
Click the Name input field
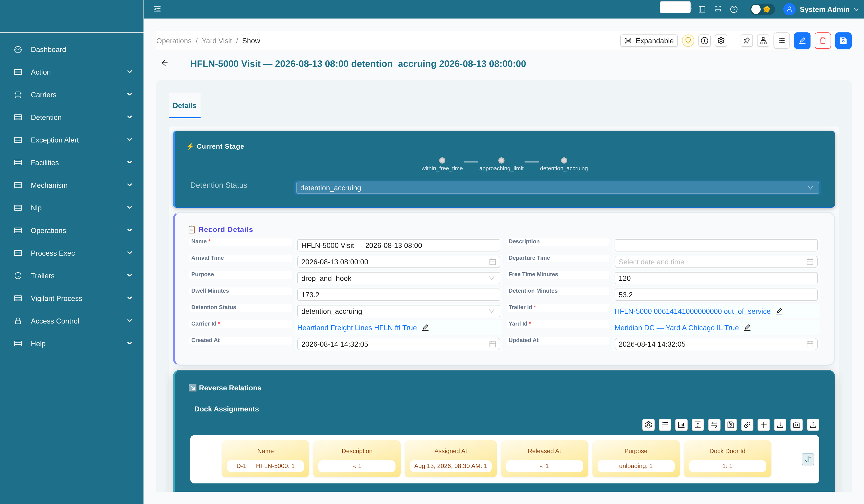click(x=398, y=246)
